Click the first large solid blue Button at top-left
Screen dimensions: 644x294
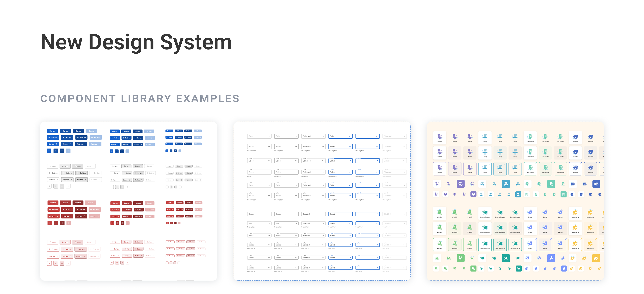point(52,131)
